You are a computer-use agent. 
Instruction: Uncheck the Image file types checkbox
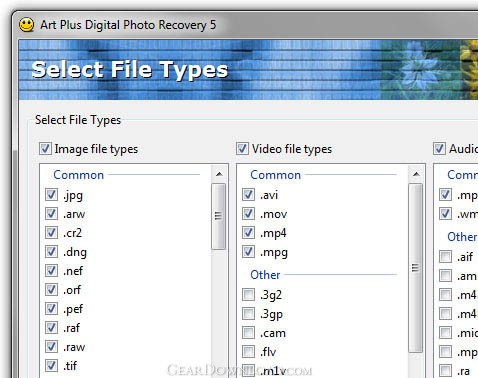click(45, 148)
